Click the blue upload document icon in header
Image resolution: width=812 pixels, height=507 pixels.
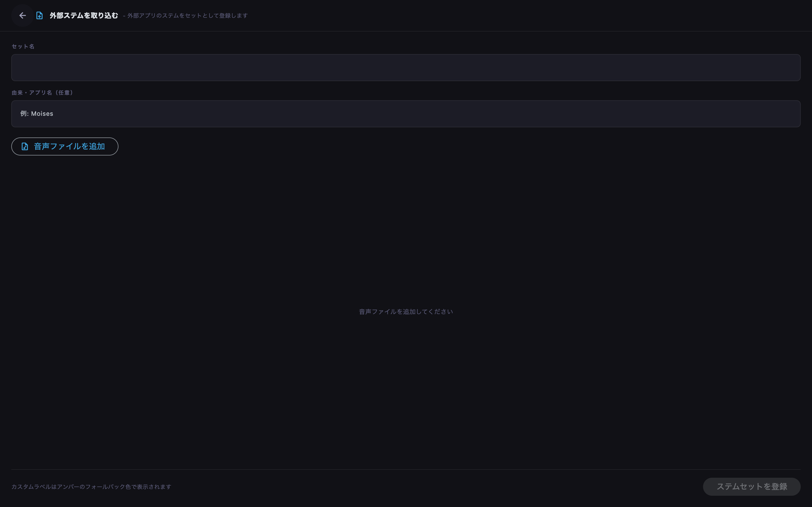coord(39,15)
